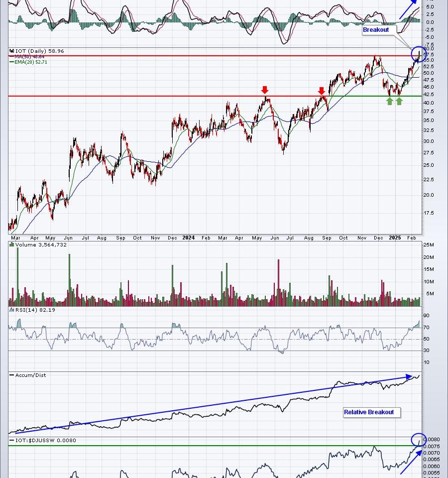Click the EMA(20) 52.71 legend entry

[x=31, y=62]
